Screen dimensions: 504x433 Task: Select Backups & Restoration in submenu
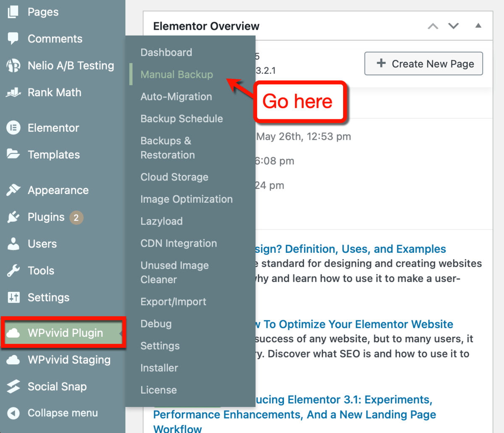coord(168,148)
